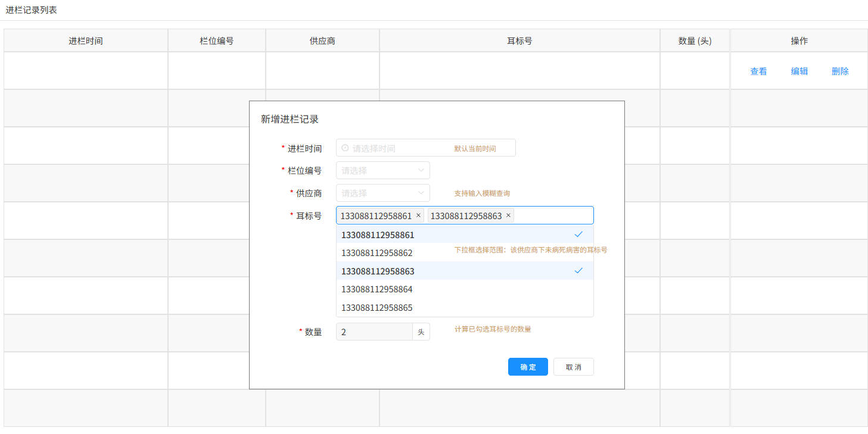The image size is (868, 434).
Task: Click the 耳标号 column header
Action: point(519,41)
